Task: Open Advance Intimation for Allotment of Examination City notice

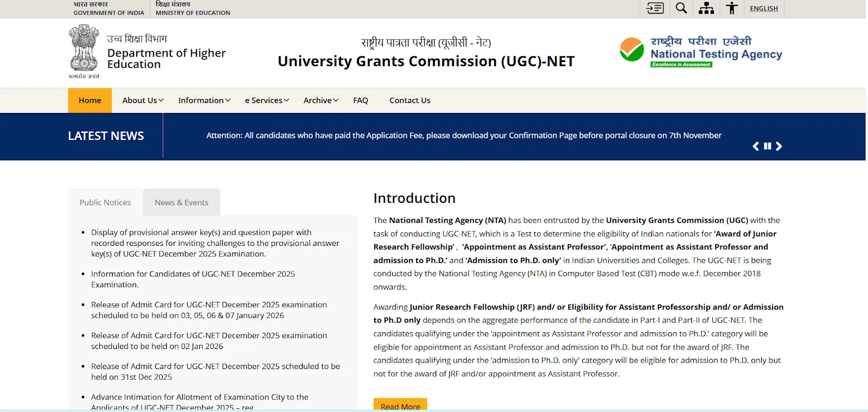Action: (200, 402)
